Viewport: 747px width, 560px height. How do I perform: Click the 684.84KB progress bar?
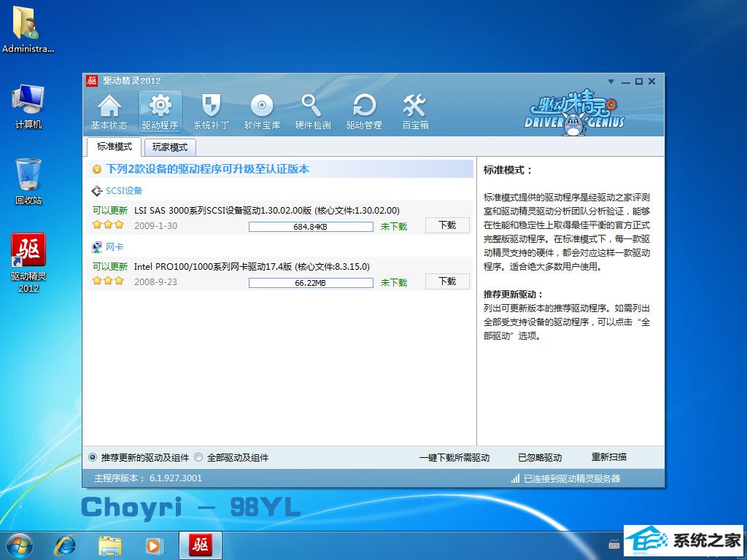pyautogui.click(x=311, y=227)
